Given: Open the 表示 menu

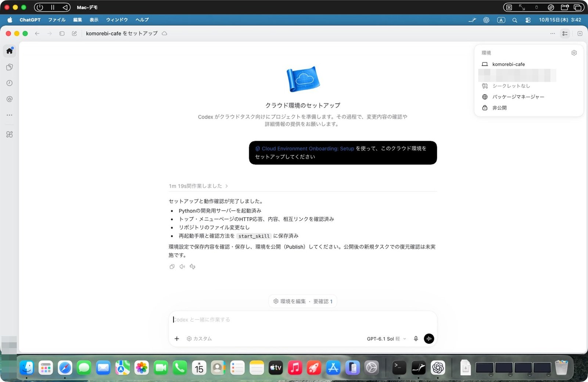Looking at the screenshot, I should pyautogui.click(x=94, y=20).
